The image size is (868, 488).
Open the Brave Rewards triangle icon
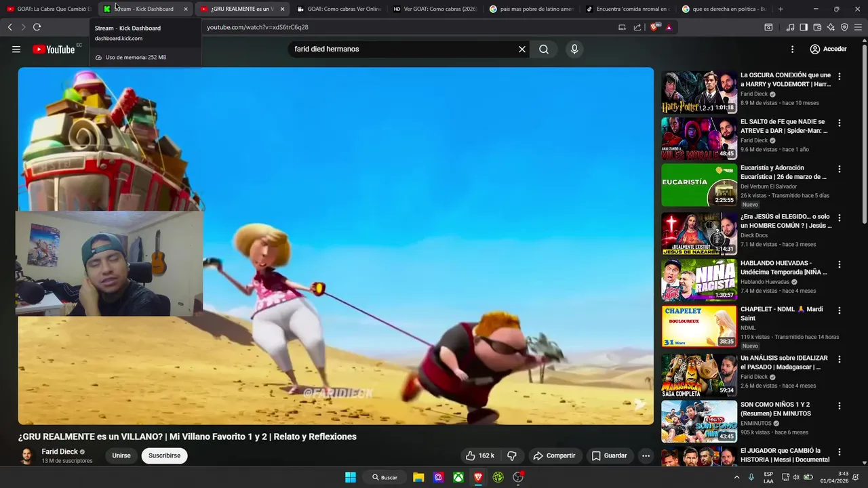(669, 27)
